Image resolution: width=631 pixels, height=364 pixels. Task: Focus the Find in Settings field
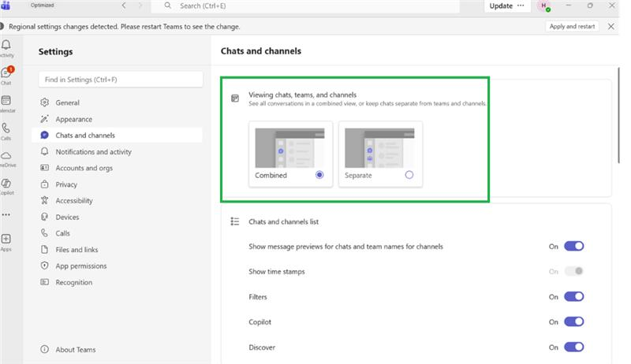pos(121,79)
